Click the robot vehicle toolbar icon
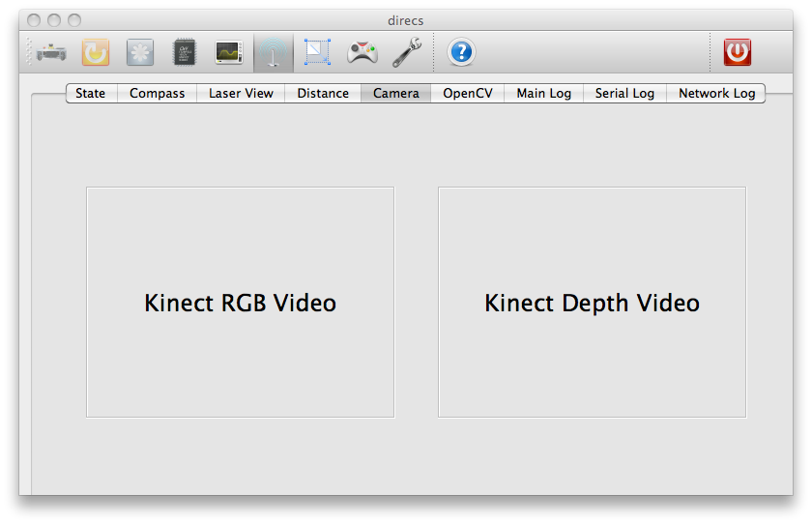Viewport: 812px width, 524px height. click(51, 52)
